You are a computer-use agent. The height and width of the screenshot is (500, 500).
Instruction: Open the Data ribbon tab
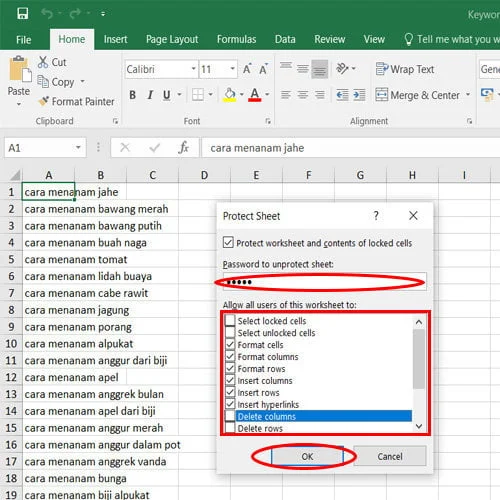285,39
